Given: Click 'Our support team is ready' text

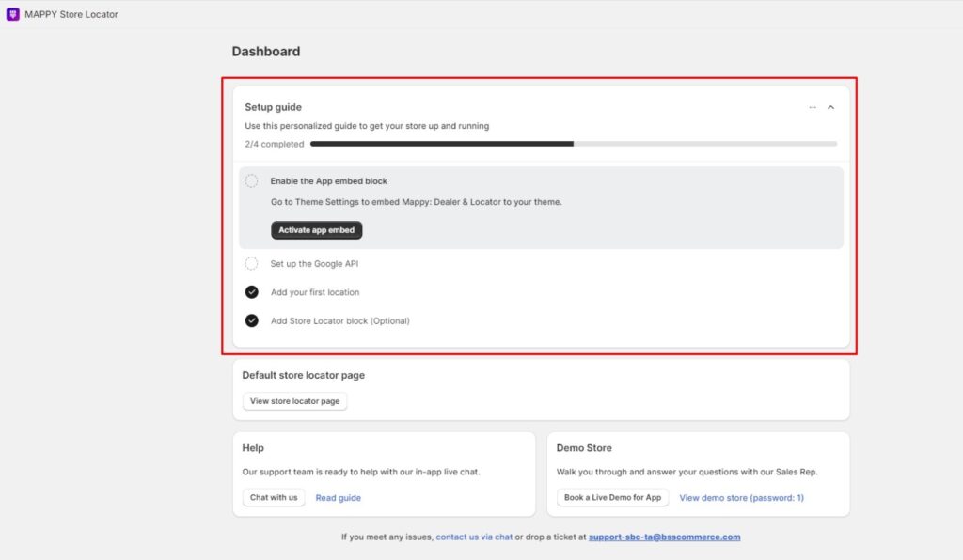Looking at the screenshot, I should point(361,472).
